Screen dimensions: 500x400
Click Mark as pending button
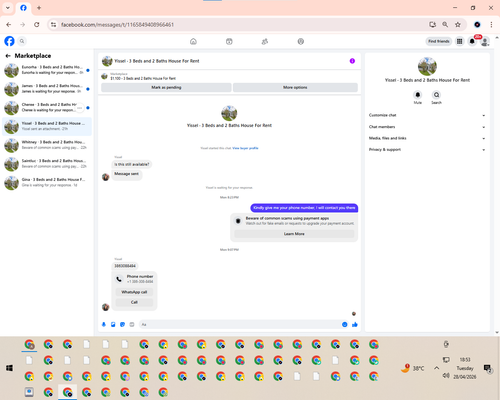click(166, 87)
